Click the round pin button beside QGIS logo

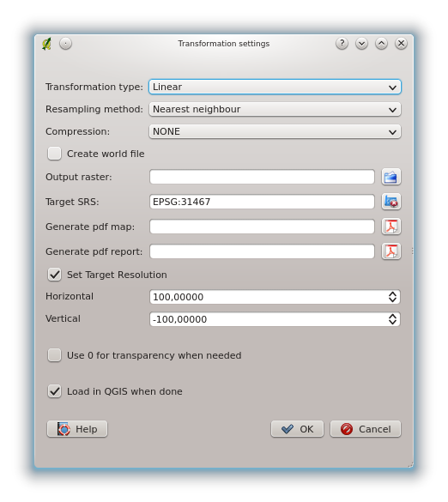point(65,44)
